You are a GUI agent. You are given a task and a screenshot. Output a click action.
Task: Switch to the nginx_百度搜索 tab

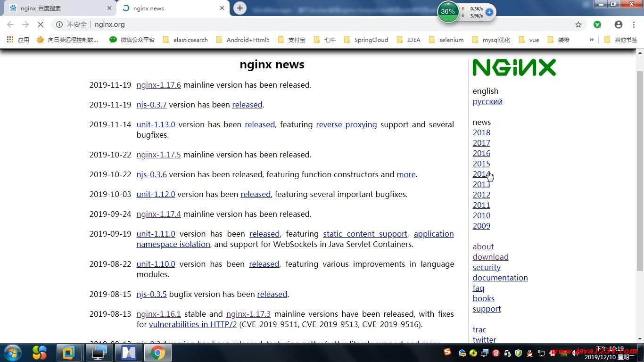59,8
